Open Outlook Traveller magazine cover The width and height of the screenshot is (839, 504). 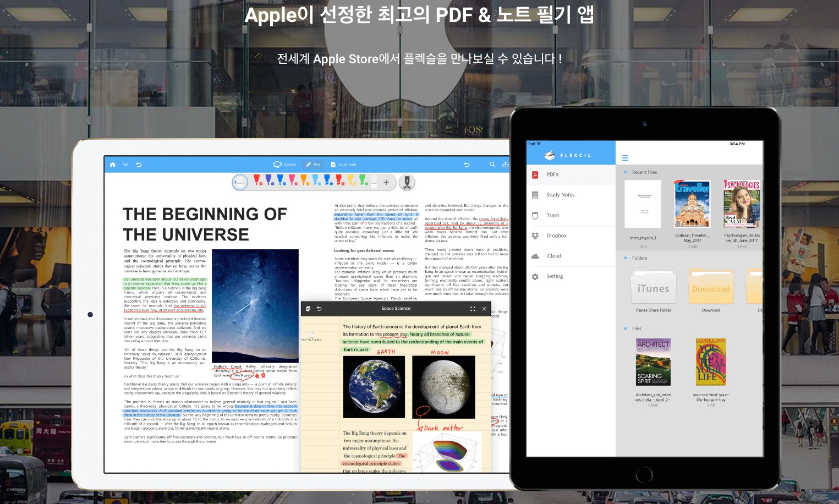[x=693, y=204]
